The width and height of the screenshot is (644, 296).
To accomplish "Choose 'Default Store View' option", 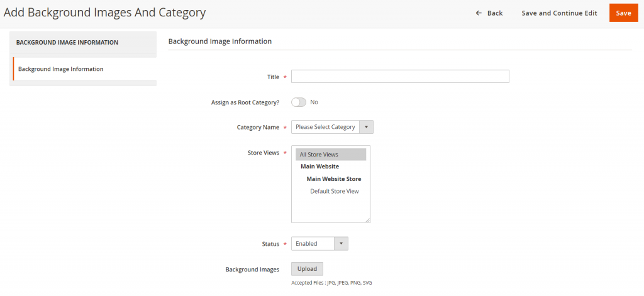I will click(x=334, y=191).
